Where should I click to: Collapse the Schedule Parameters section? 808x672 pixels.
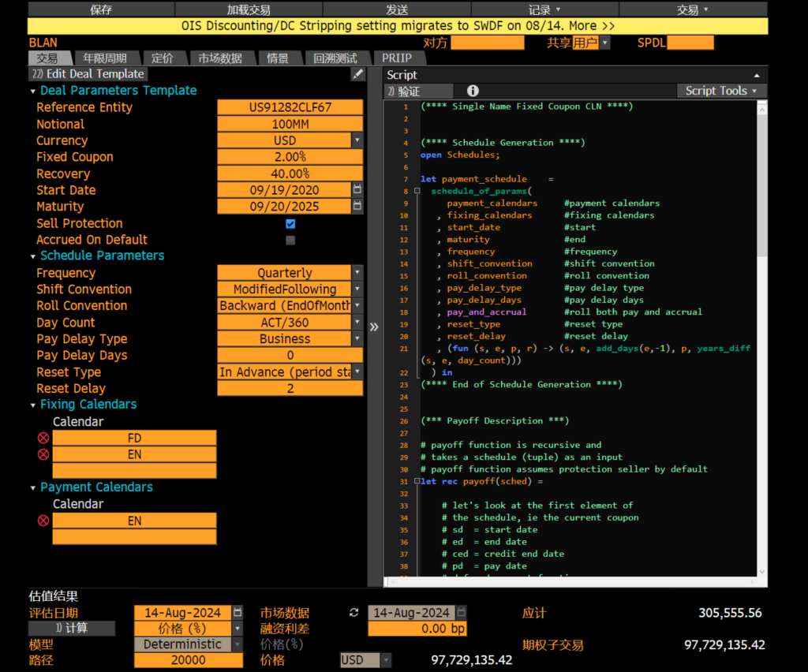tap(33, 256)
